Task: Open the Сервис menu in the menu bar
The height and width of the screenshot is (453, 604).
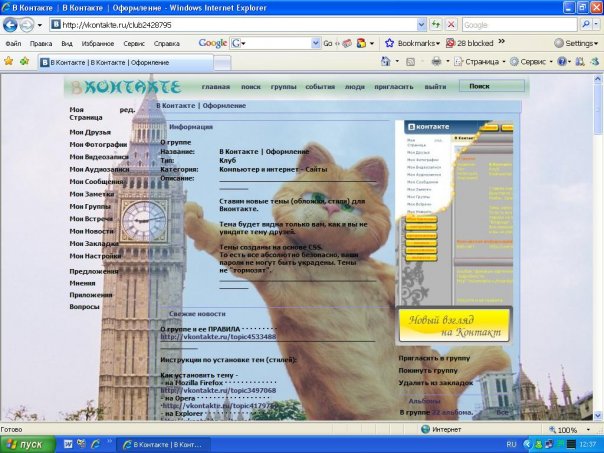Action: tap(134, 44)
